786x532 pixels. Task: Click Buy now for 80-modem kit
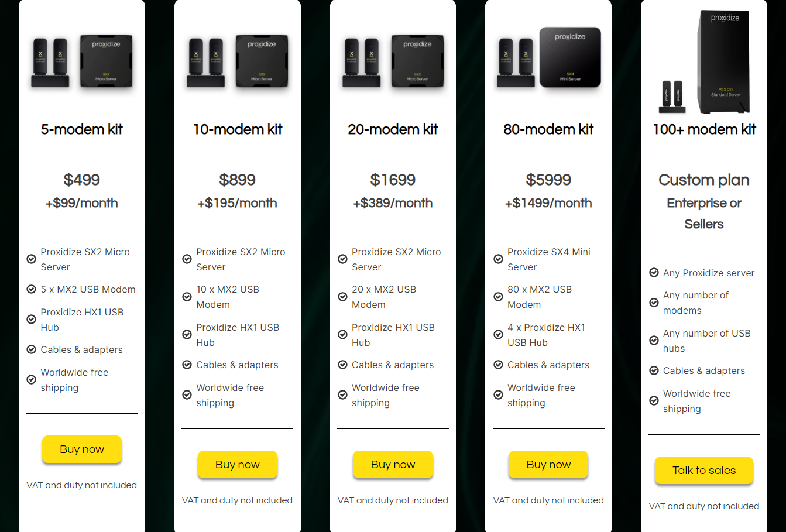[x=548, y=465]
